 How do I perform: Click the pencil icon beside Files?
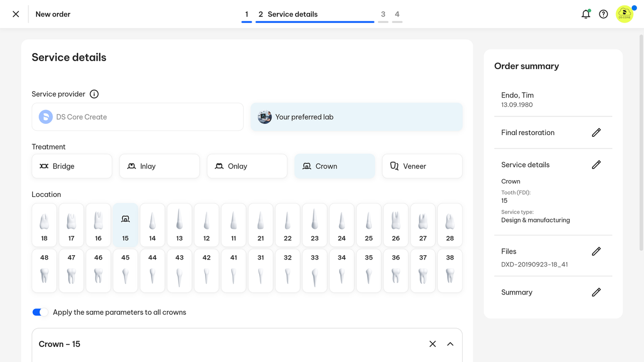coord(596,251)
